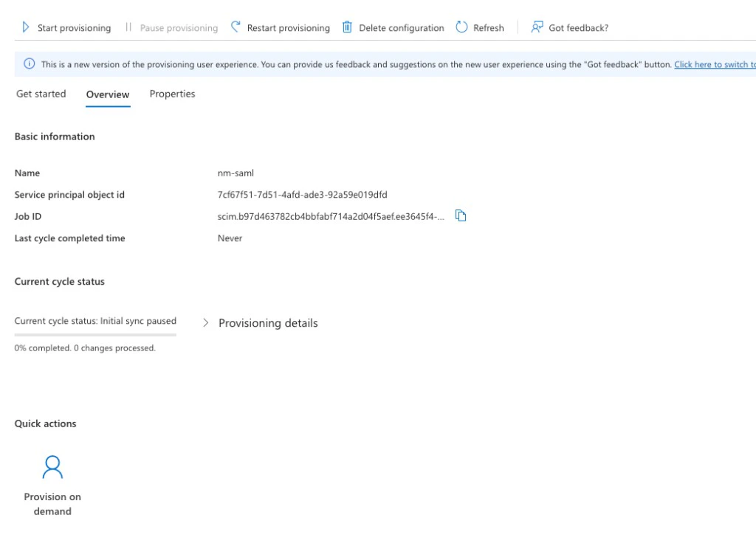This screenshot has width=756, height=543.
Task: Click the Provision on demand user icon
Action: 52,467
